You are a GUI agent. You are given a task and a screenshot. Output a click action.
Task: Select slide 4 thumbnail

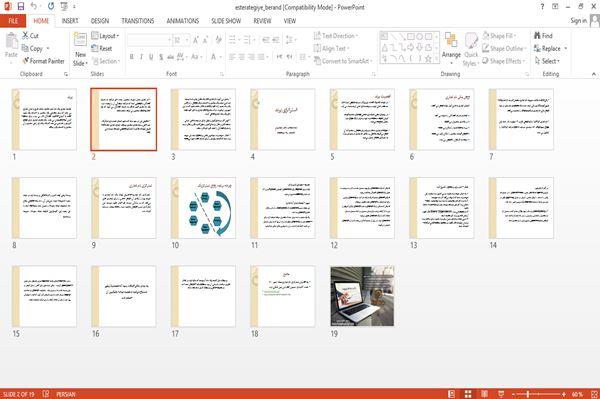(283, 119)
